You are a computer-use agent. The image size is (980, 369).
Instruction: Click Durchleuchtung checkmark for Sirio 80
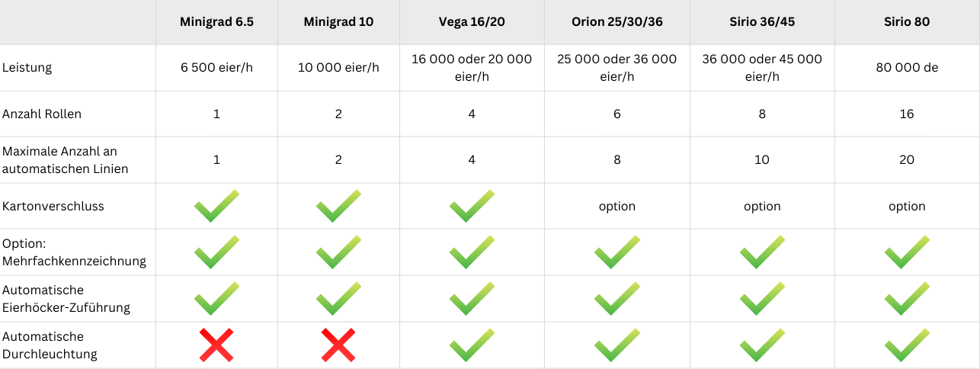tap(907, 345)
